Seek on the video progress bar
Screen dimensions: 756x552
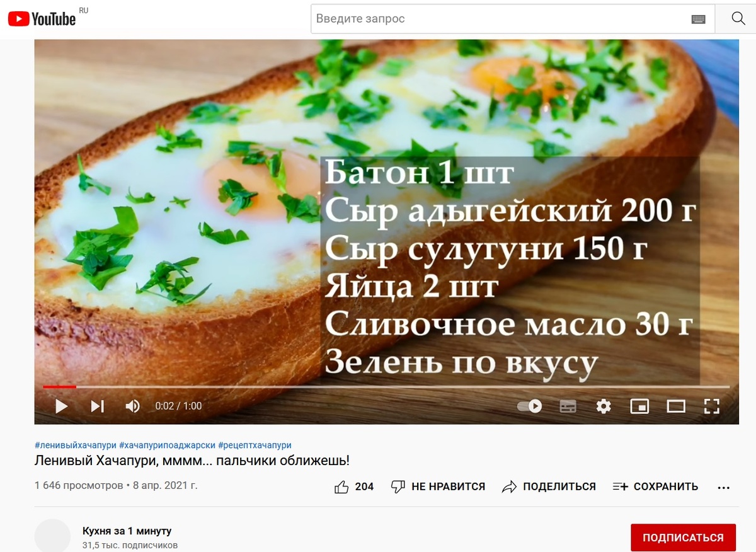tap(386, 386)
